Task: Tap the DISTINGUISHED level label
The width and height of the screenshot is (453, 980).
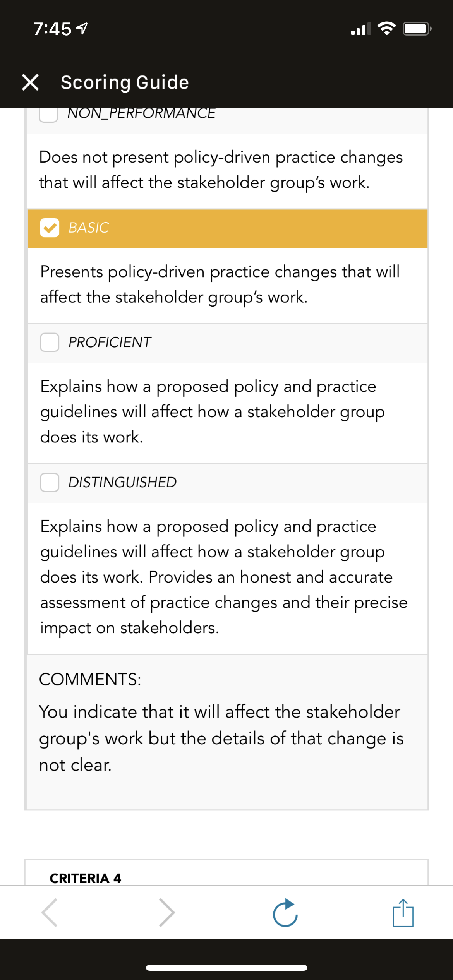Action: click(122, 482)
